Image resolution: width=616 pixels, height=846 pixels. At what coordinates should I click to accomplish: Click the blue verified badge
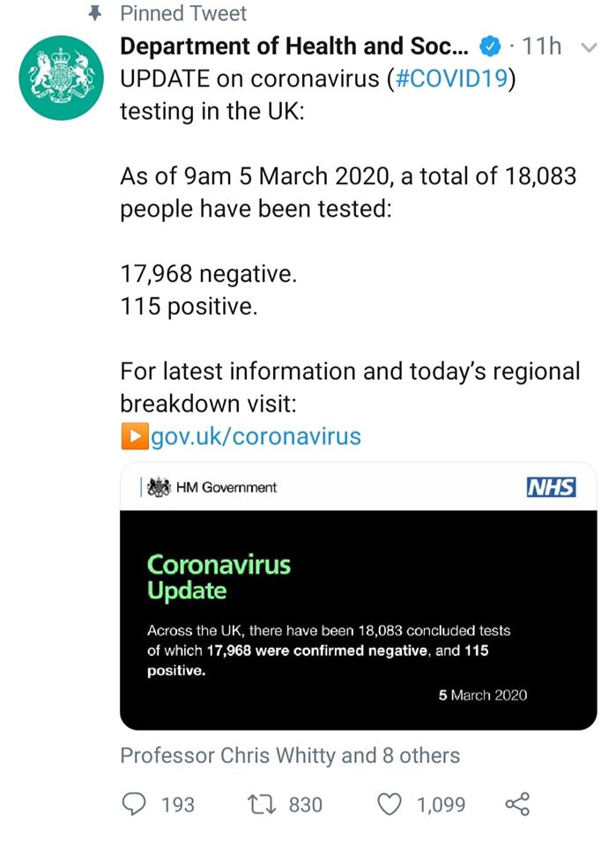(x=490, y=47)
